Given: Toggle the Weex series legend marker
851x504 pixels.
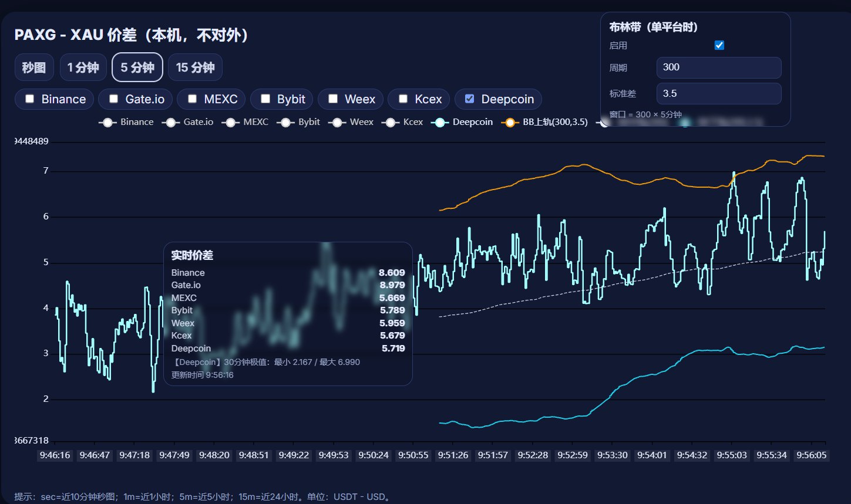Looking at the screenshot, I should [337, 123].
